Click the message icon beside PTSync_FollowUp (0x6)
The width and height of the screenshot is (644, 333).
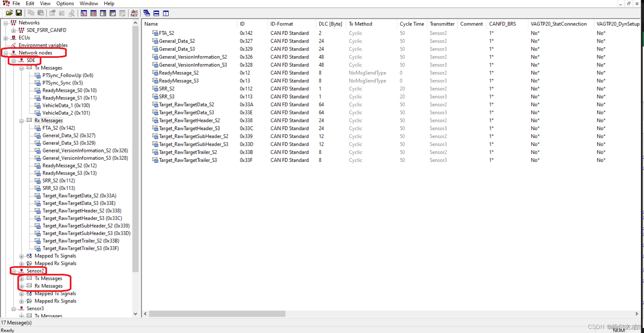coord(38,76)
